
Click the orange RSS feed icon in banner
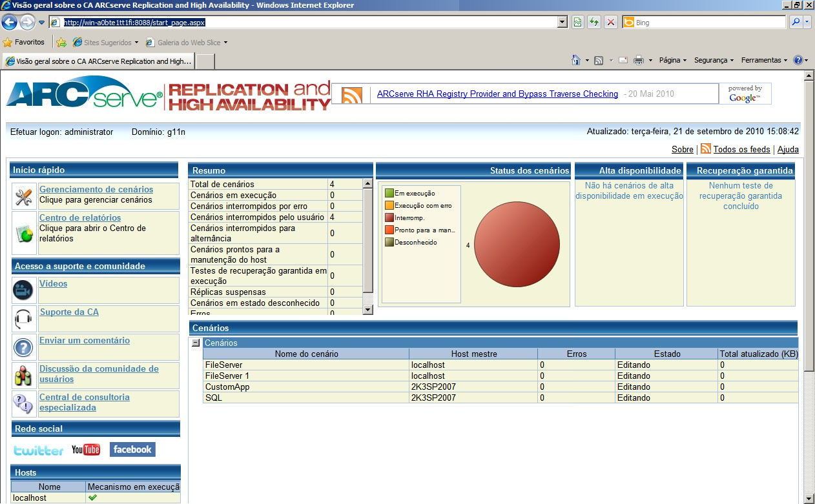click(x=352, y=95)
